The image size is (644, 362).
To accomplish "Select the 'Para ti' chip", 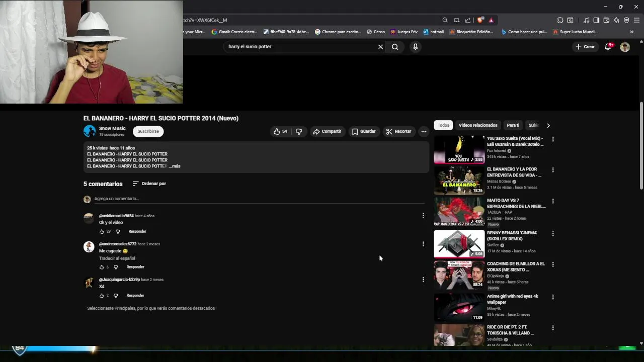I will (x=513, y=125).
